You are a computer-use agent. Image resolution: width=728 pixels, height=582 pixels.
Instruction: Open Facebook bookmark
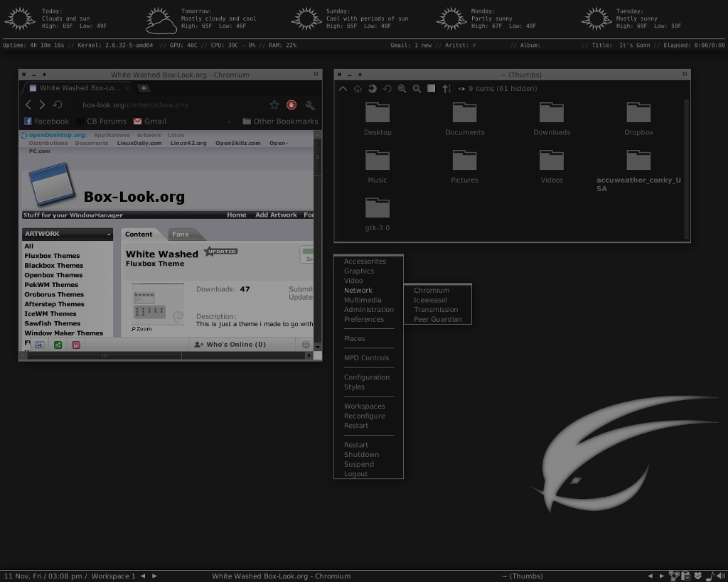pyautogui.click(x=46, y=121)
